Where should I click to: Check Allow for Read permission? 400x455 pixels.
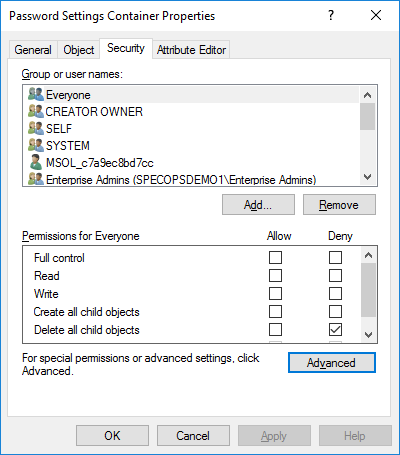(275, 276)
